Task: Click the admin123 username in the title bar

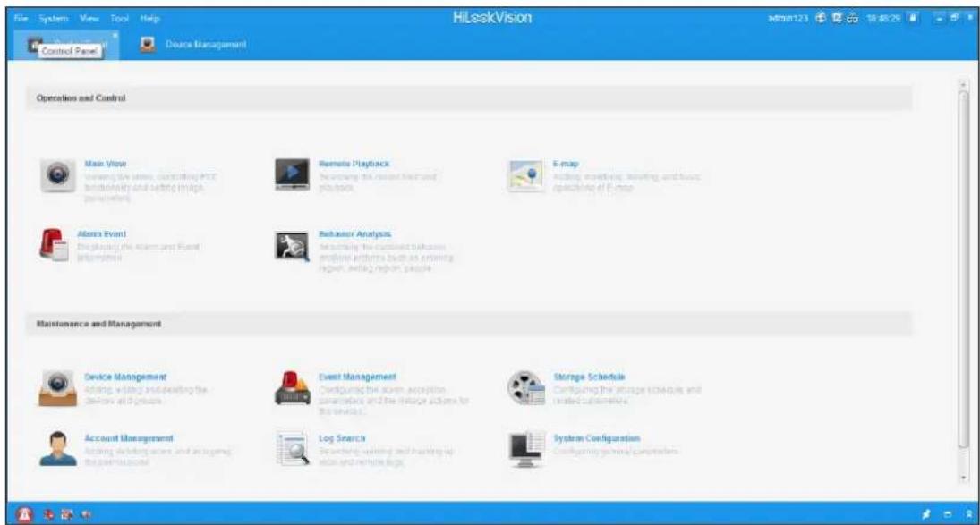Action: click(x=788, y=18)
